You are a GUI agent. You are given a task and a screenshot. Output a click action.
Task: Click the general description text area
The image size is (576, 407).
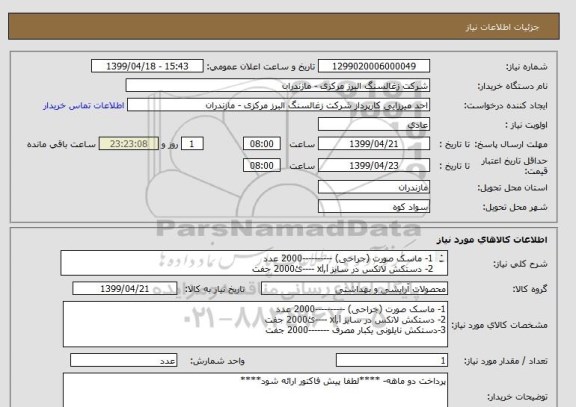tap(254, 263)
